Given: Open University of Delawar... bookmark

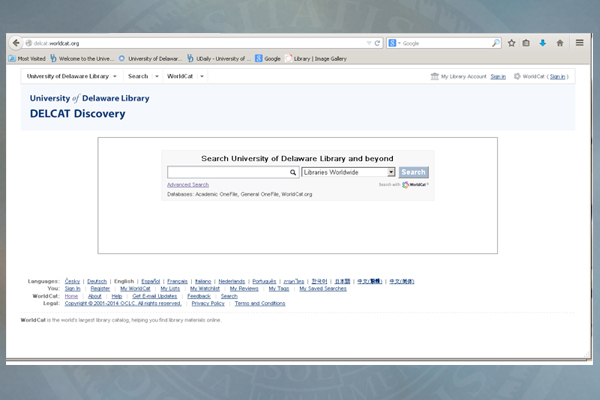Looking at the screenshot, I should tap(150, 59).
